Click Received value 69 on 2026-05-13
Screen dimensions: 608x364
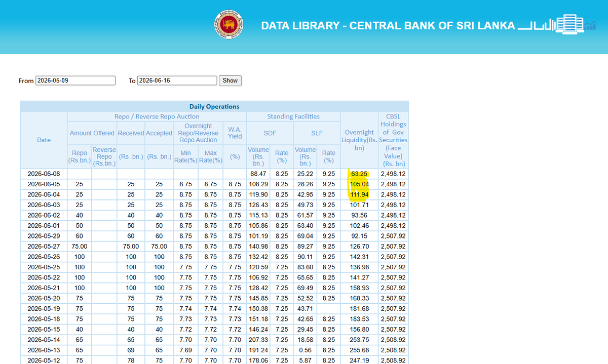(x=131, y=350)
